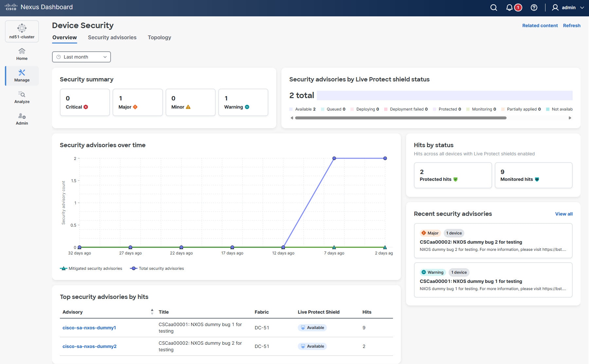Open the cisco-sa-nxos-dummy1 advisory link
This screenshot has height=364, width=589.
pyautogui.click(x=89, y=328)
